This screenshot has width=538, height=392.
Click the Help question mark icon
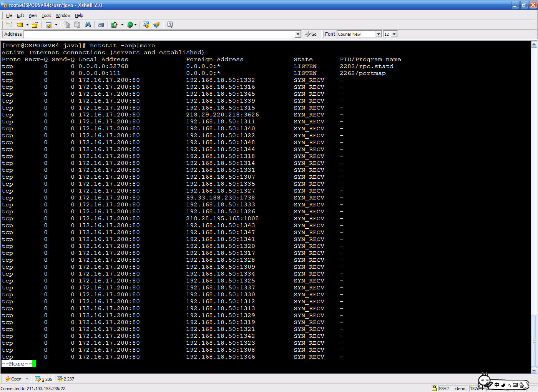click(170, 25)
